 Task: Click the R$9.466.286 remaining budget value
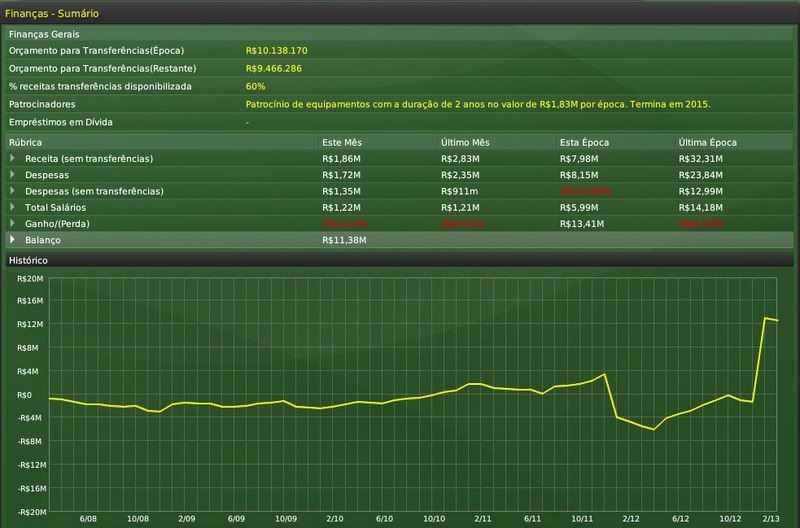274,68
